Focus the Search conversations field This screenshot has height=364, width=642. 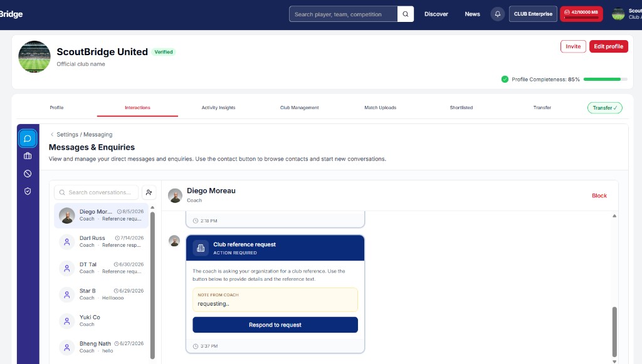96,192
